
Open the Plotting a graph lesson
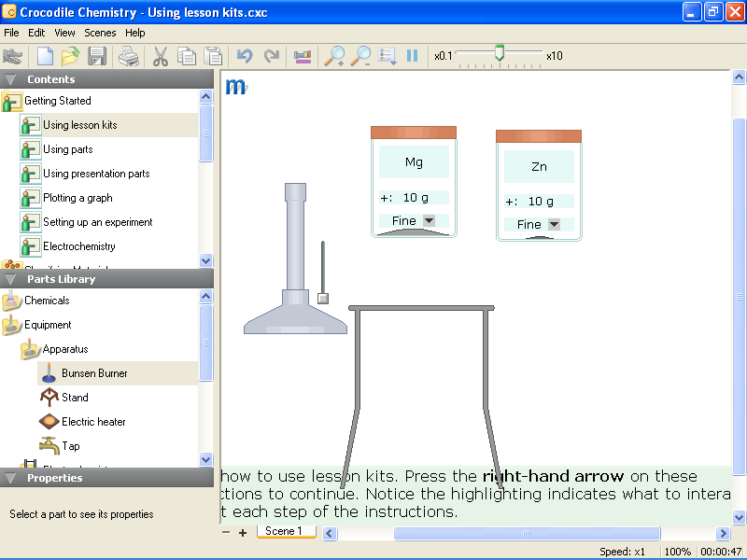(x=78, y=198)
